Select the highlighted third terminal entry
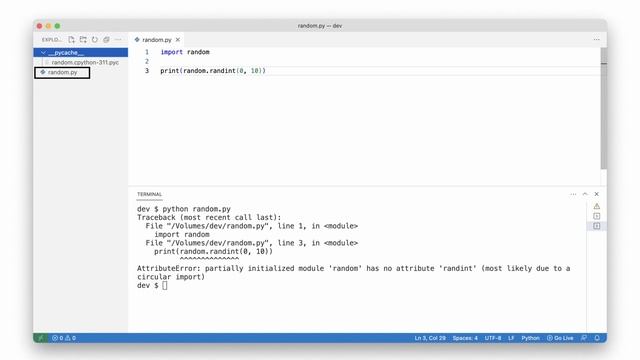This screenshot has width=640, height=360. 597,226
